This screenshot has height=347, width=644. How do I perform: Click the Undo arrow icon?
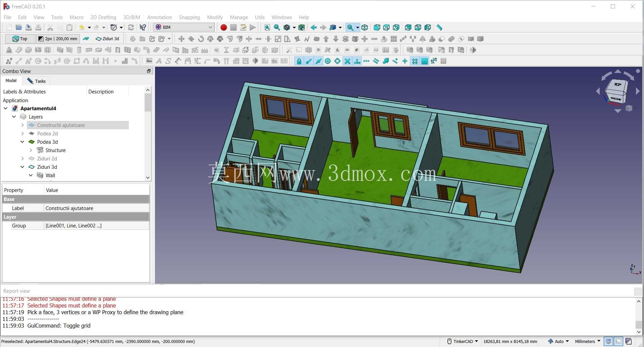click(82, 27)
